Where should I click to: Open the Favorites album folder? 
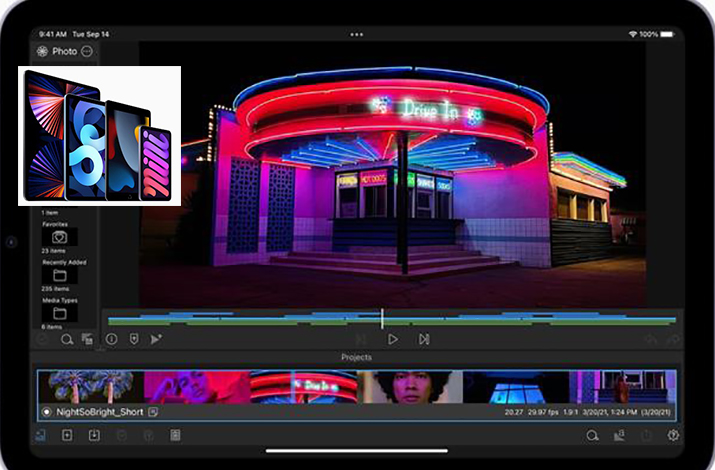(x=59, y=238)
